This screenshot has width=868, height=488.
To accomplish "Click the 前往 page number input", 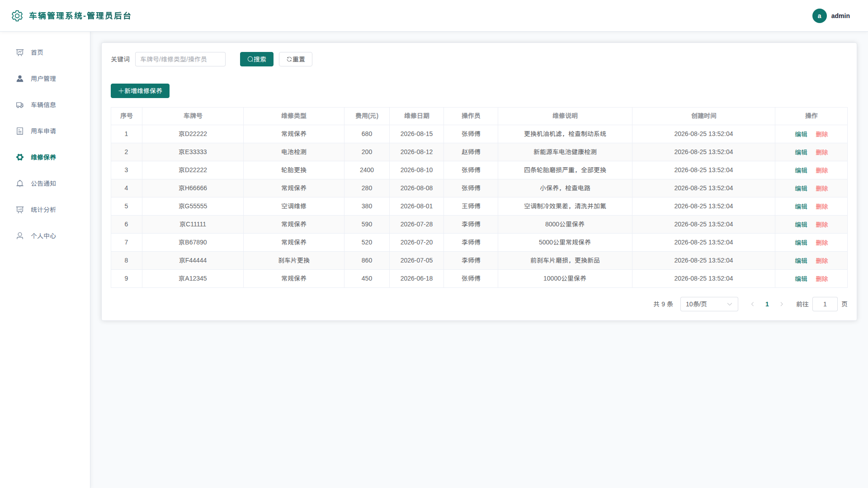I will 825,304.
